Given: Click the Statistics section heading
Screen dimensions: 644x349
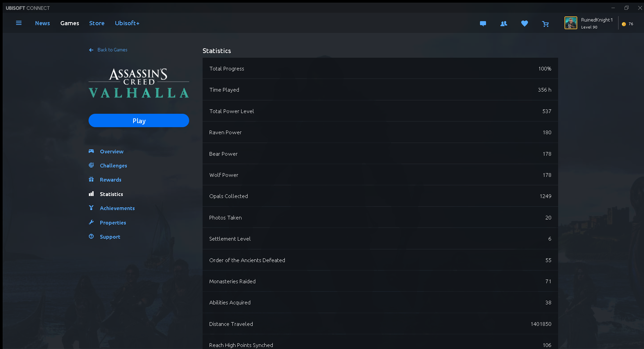Looking at the screenshot, I should tap(217, 51).
